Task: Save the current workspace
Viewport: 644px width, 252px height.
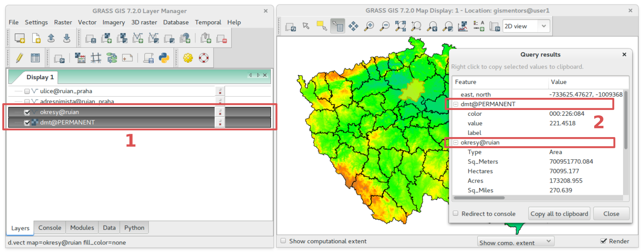Action: pos(67,38)
